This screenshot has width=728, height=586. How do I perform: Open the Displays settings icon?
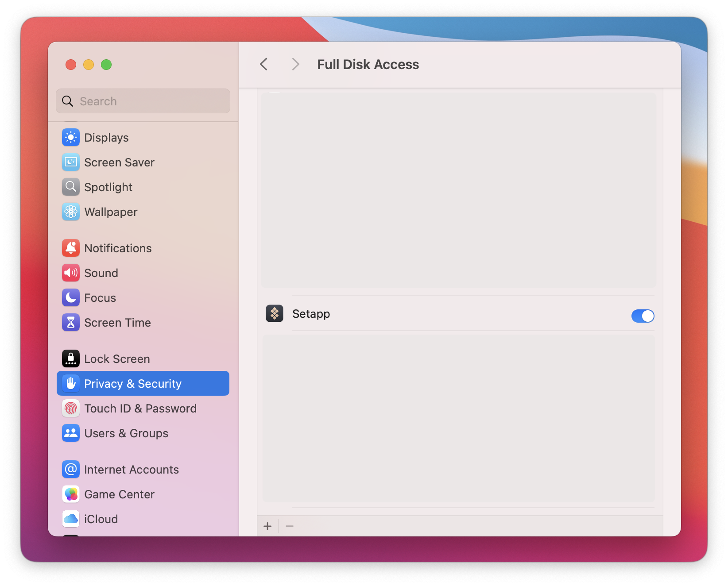click(x=70, y=137)
